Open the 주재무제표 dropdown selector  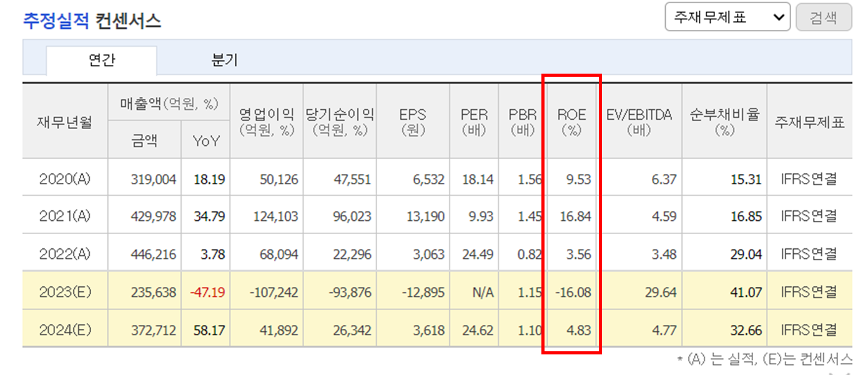pos(727,17)
